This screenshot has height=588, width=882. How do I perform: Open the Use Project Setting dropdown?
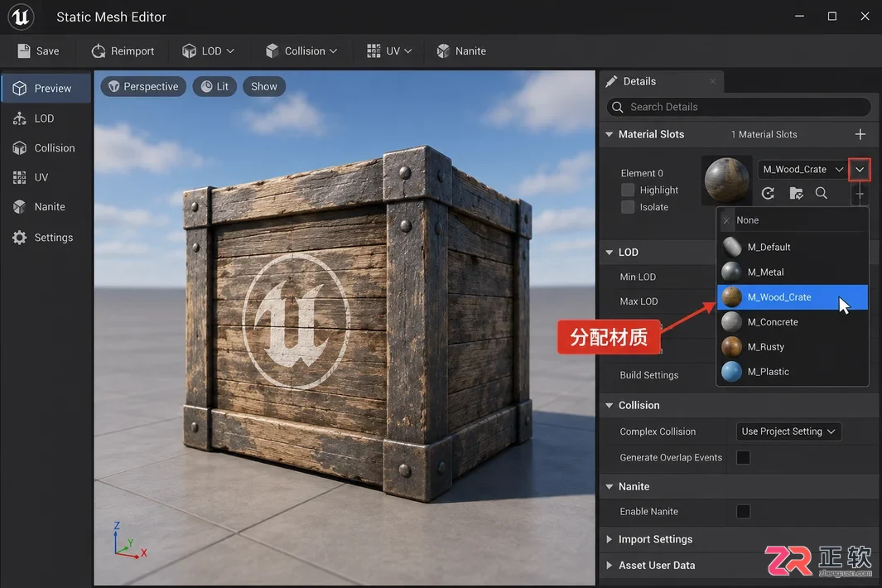point(788,431)
